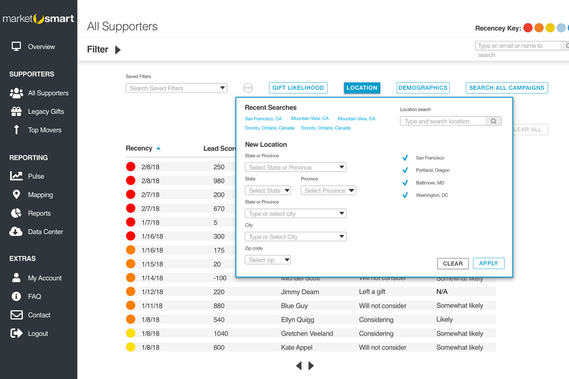Click supporter name Ellyn Quigg
Viewport: 569px width, 379px height.
[297, 320]
